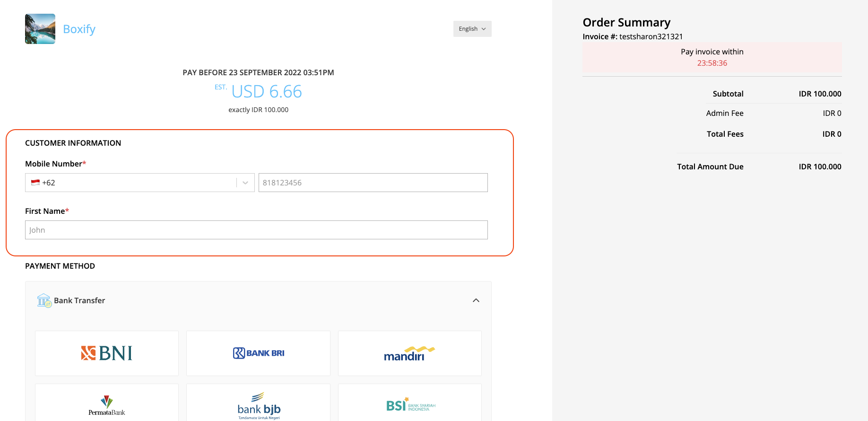Viewport: 868px width, 421px height.
Task: Select BNI bank payment option
Action: point(107,353)
